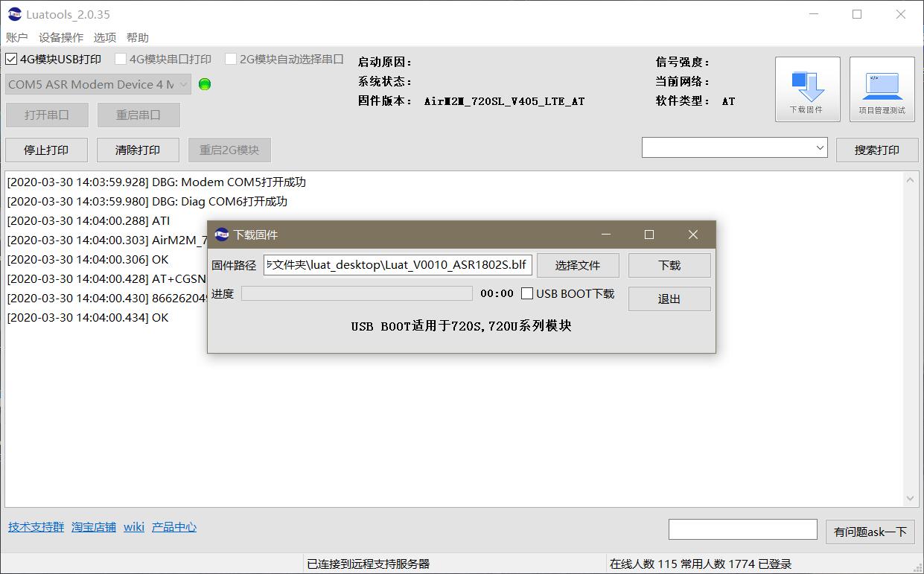The image size is (924, 574).
Task: Click log scrollbar up arrow
Action: pyautogui.click(x=911, y=180)
